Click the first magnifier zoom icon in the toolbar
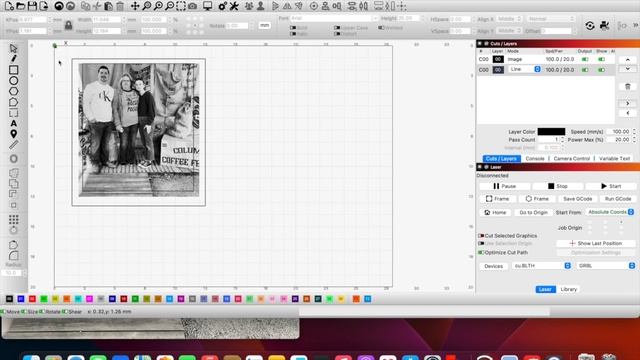The height and width of the screenshot is (360, 640). coord(147,6)
